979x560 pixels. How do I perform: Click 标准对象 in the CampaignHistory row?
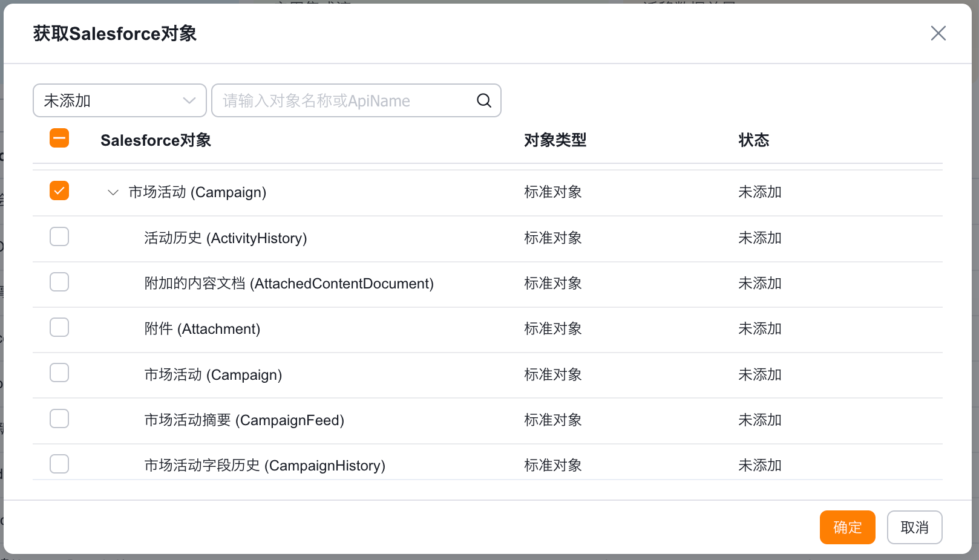pos(553,466)
